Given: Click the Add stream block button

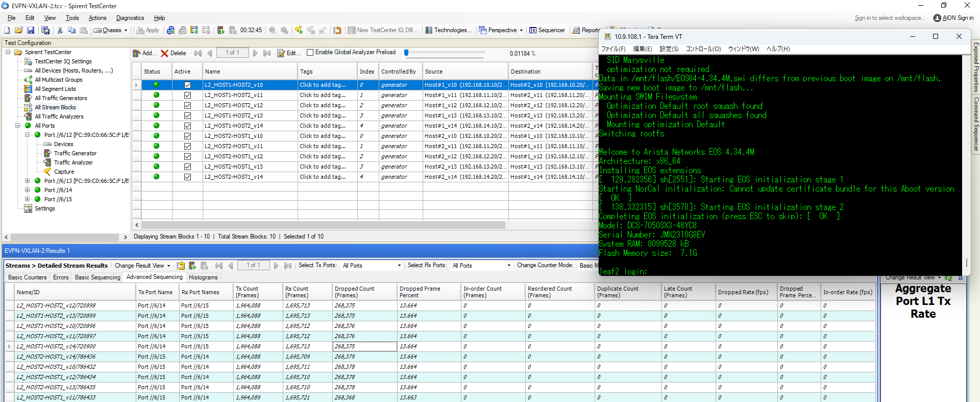Looking at the screenshot, I should 143,53.
